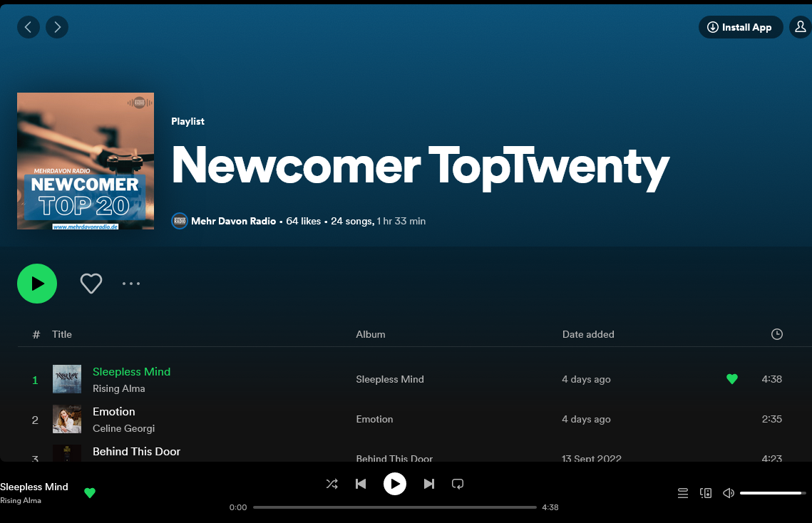Open the Celine Georgi artist link
Screen dimensions: 812x523
[x=123, y=428]
